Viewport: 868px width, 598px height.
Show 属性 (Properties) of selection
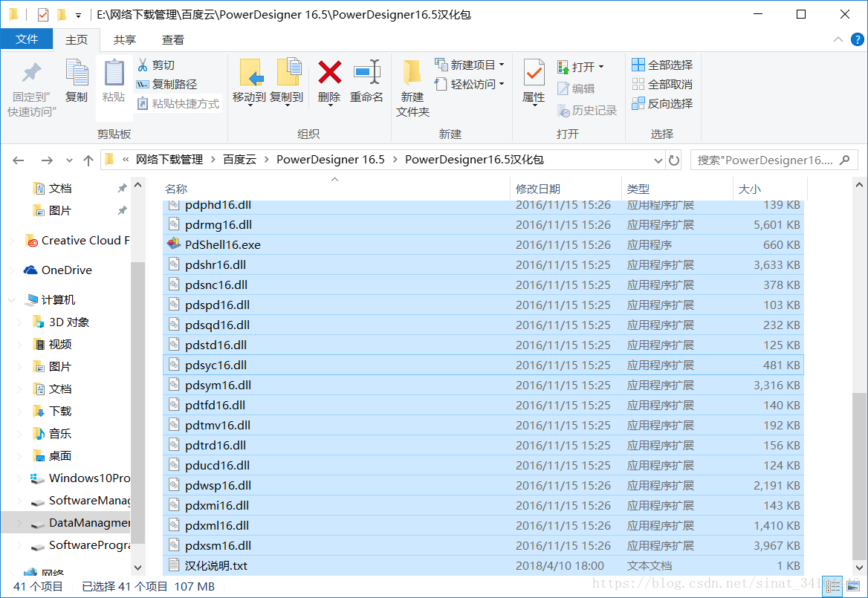tap(534, 82)
